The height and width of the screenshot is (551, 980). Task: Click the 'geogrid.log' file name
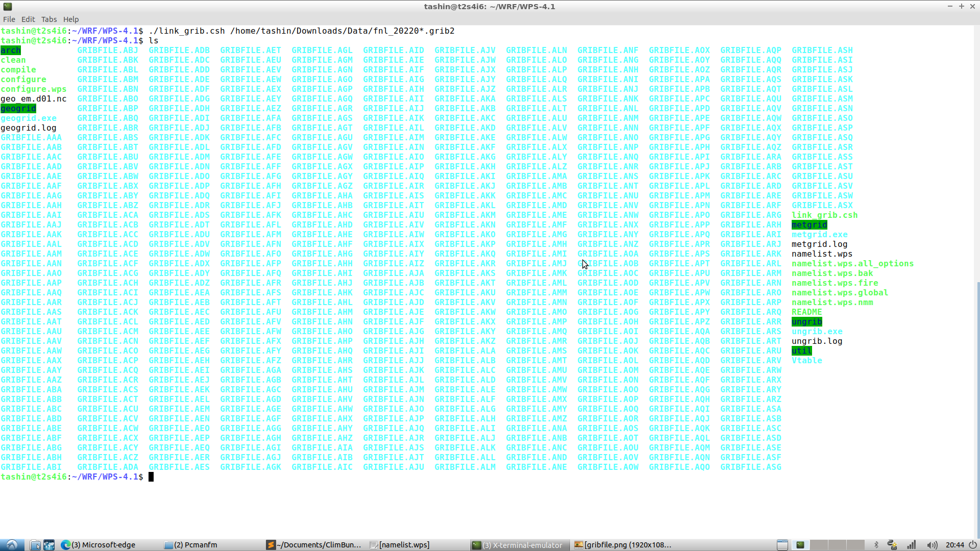[29, 128]
